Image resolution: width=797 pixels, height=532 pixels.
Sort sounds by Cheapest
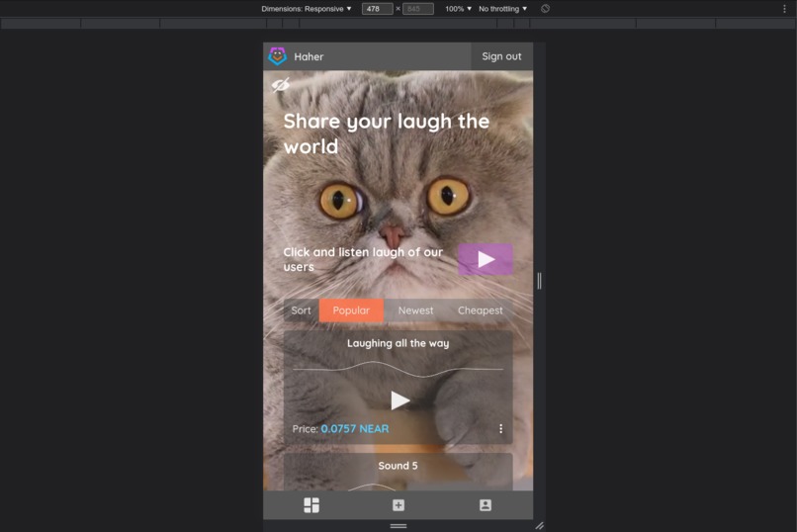click(x=481, y=310)
